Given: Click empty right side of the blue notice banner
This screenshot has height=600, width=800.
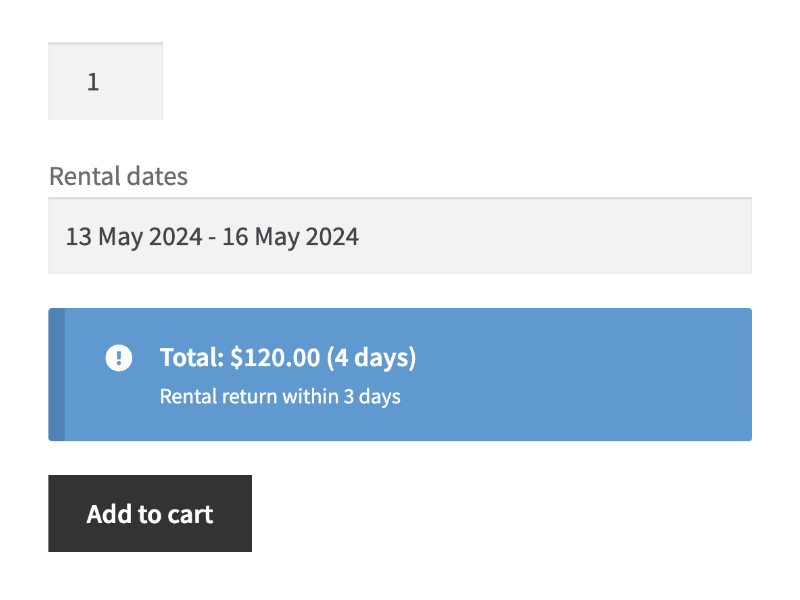Looking at the screenshot, I should click(620, 374).
